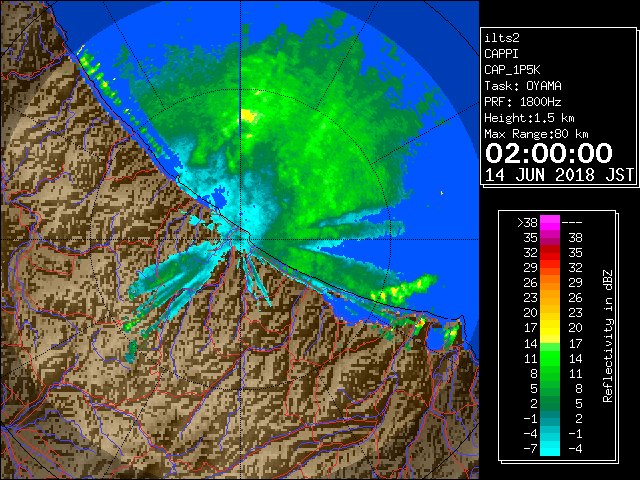This screenshot has height=480, width=640.
Task: Pick the red 32–35 dBZ legend swatch
Action: click(x=550, y=253)
